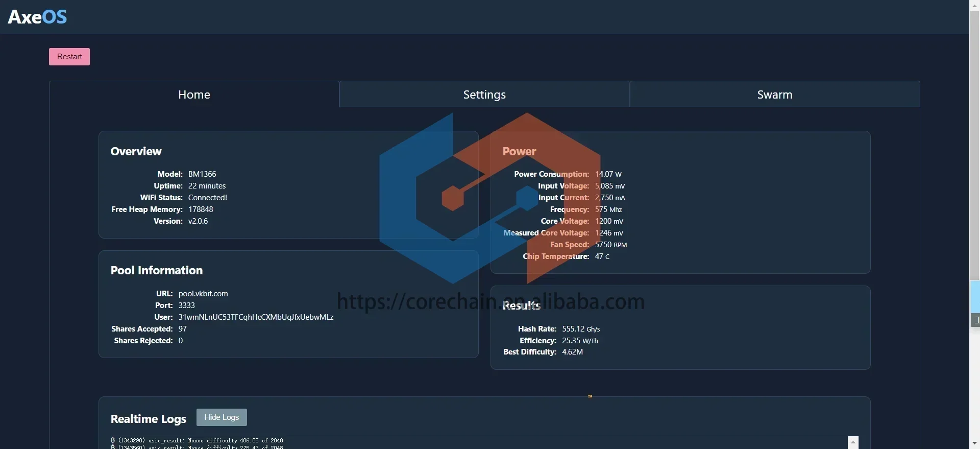Click the Chip Temperature reading
Screen dimensions: 980x449
click(x=602, y=256)
